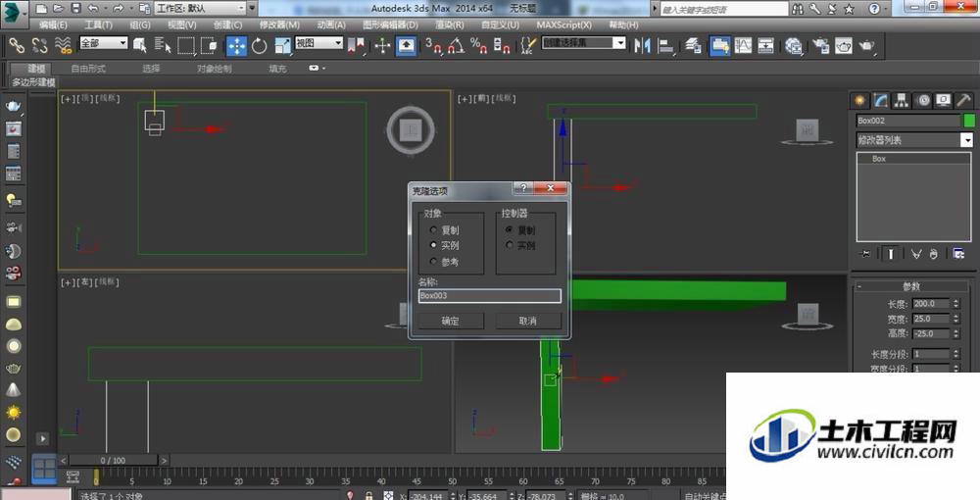Switch to the Hierarchy command panel tab
Viewport: 980px width, 500px height.
(x=902, y=100)
